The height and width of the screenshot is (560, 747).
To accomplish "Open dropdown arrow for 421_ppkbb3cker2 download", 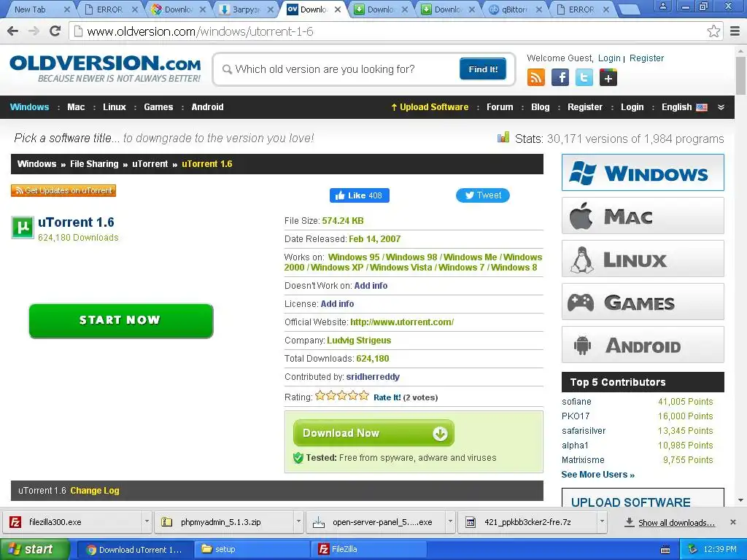I will coord(602,522).
